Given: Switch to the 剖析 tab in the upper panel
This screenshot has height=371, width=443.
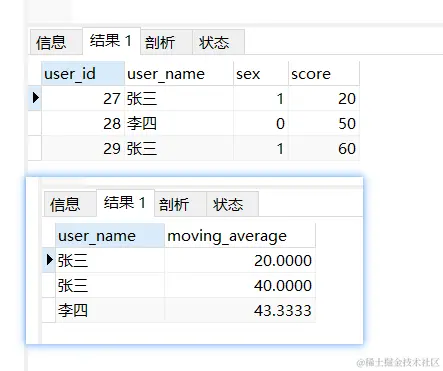Looking at the screenshot, I should [166, 42].
